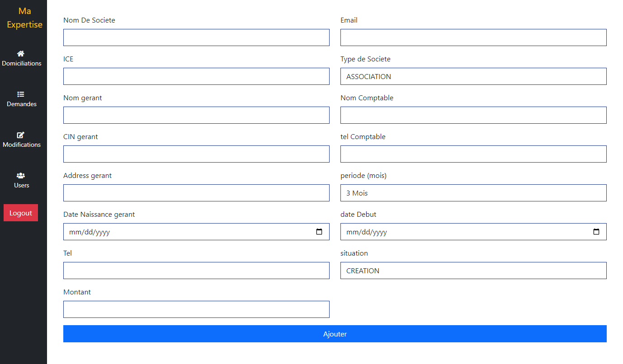623x364 pixels.
Task: Click the Domiciliations home icon
Action: tap(21, 53)
